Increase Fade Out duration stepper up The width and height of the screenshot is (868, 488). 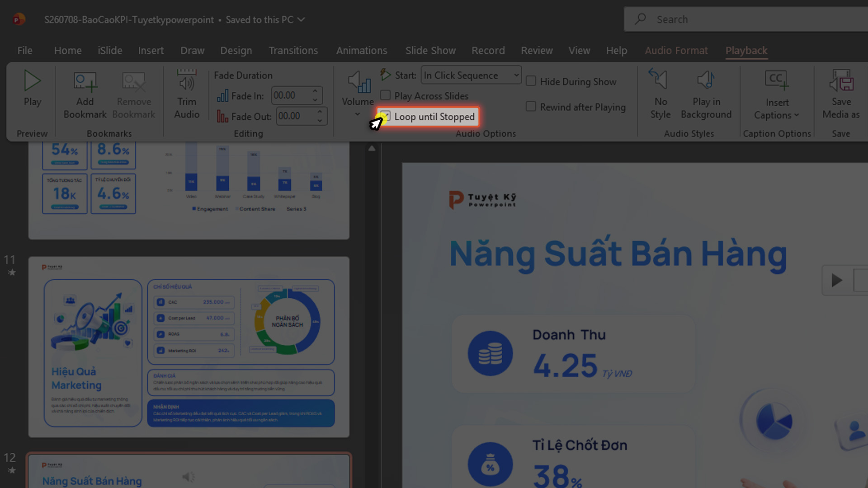tap(320, 112)
